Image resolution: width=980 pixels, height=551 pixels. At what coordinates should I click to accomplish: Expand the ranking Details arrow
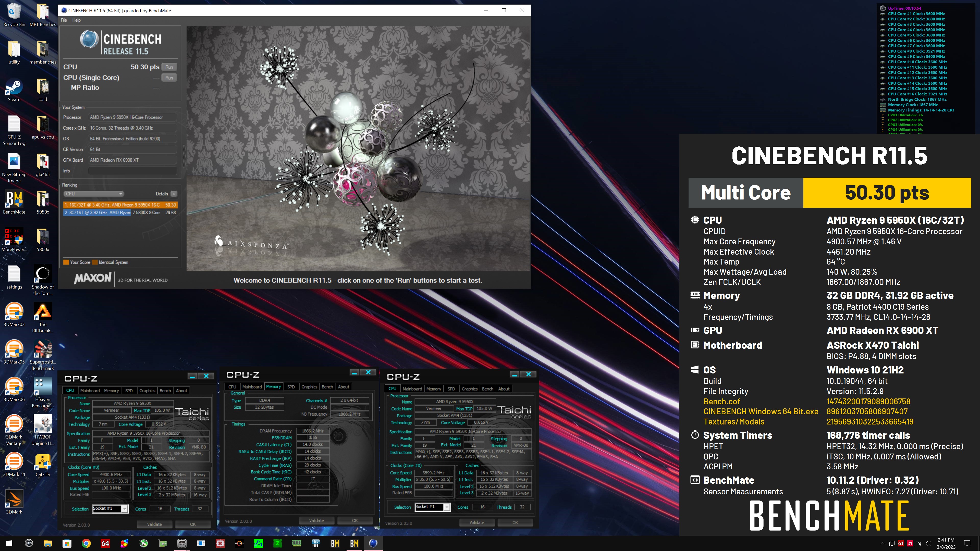[174, 194]
